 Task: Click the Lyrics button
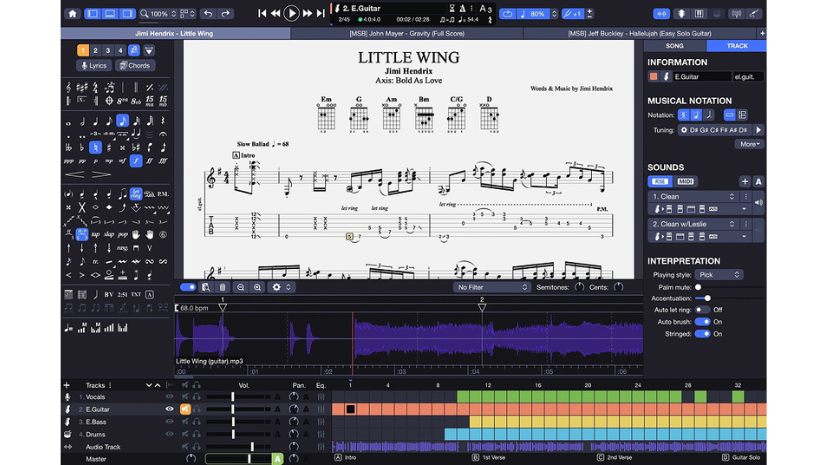tap(94, 66)
